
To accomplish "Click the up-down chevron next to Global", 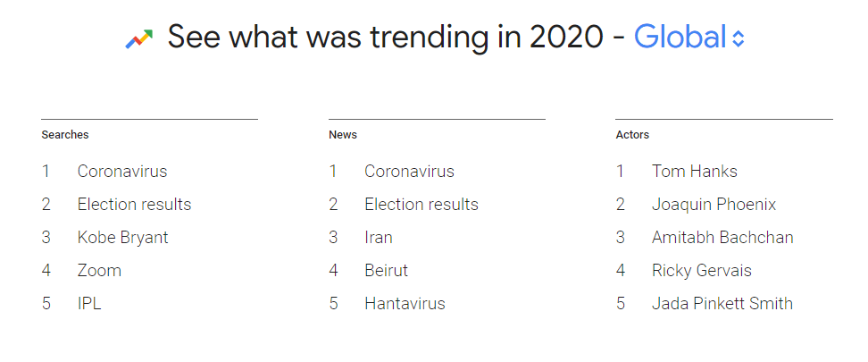I will tap(738, 39).
